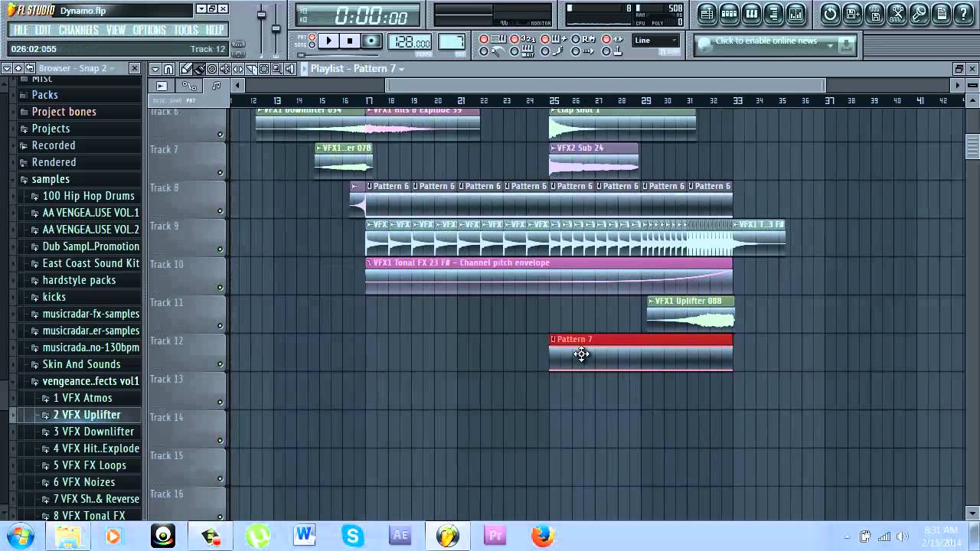Open the Playlist view button

(707, 15)
